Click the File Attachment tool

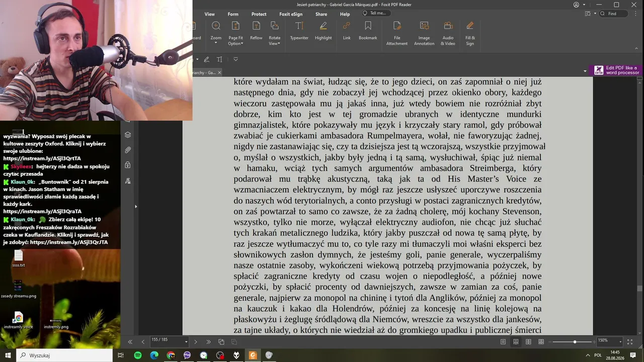[397, 33]
